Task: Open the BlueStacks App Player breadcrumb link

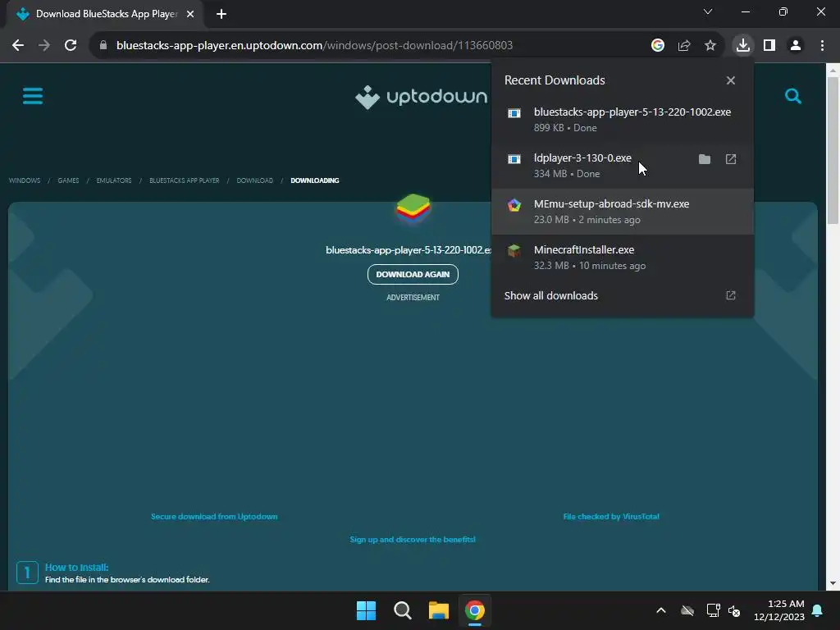Action: point(185,180)
